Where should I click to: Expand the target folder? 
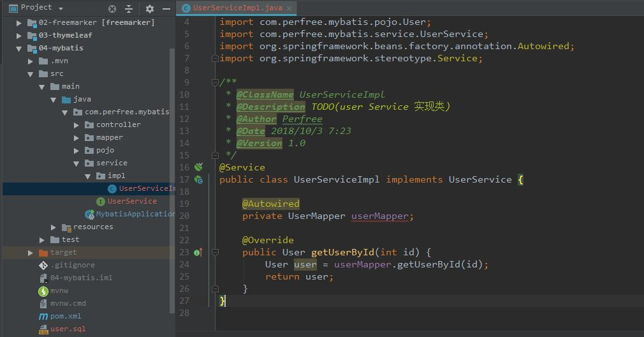30,252
